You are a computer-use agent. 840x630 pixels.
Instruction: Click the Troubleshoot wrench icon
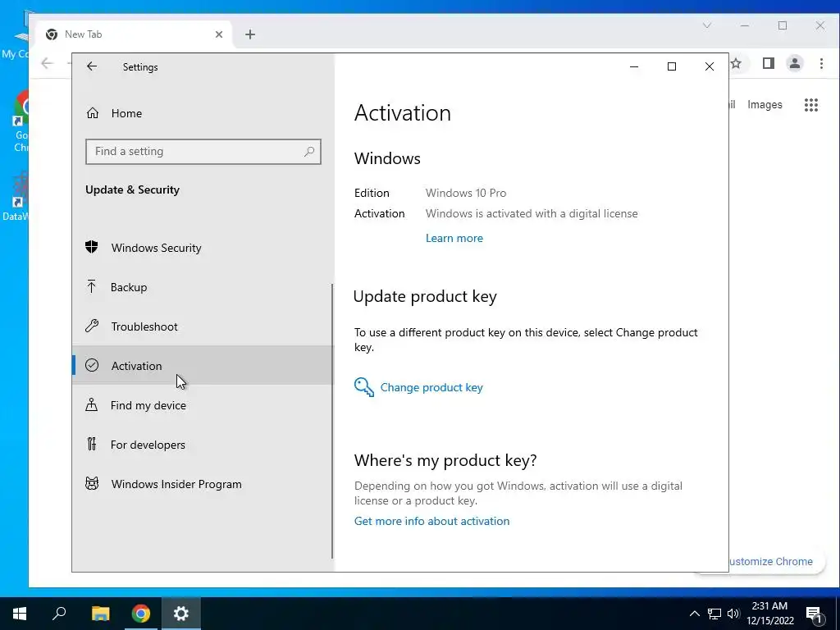tap(92, 326)
